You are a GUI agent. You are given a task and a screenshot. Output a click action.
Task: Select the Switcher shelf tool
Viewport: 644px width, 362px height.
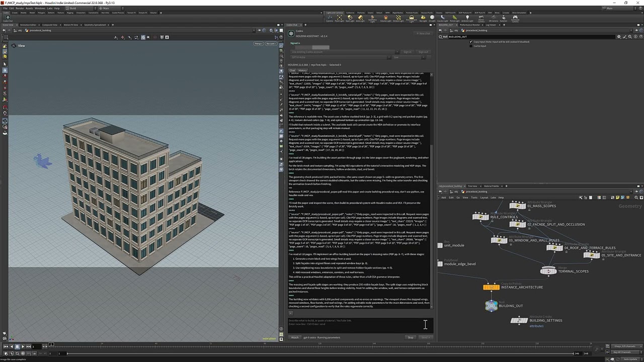click(x=504, y=18)
